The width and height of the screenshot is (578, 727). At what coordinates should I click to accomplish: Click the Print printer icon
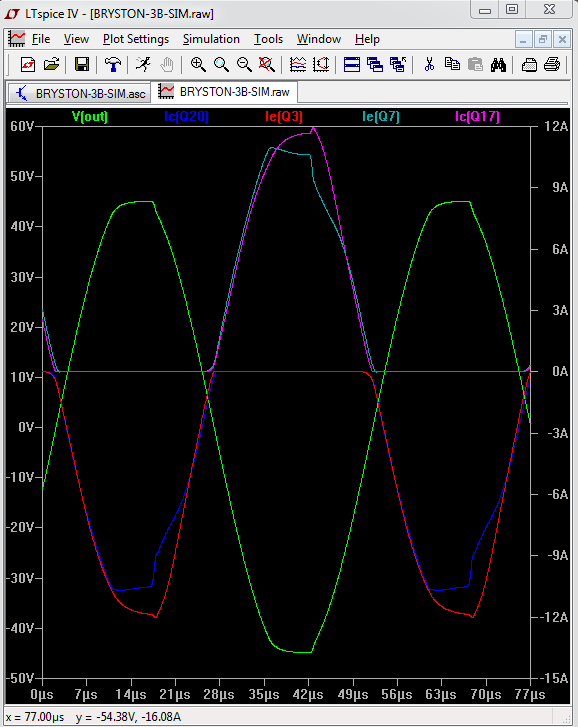click(552, 64)
